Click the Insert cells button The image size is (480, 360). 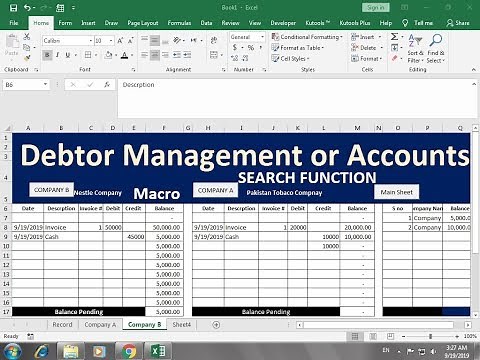pos(363,37)
